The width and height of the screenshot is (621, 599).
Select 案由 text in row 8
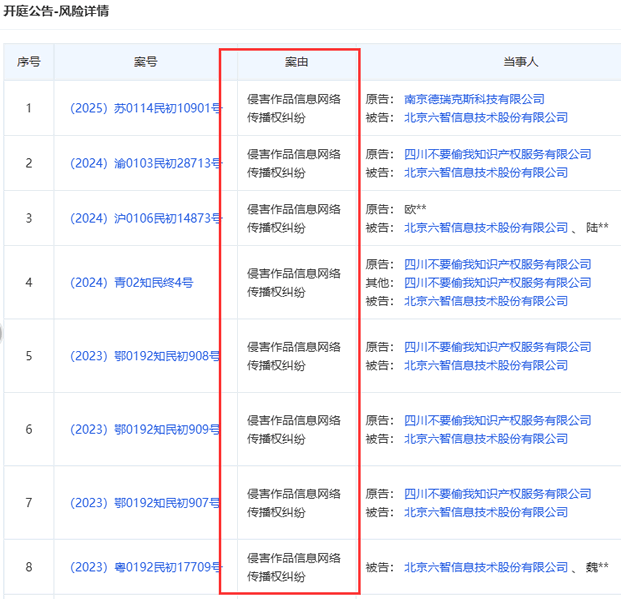point(293,567)
